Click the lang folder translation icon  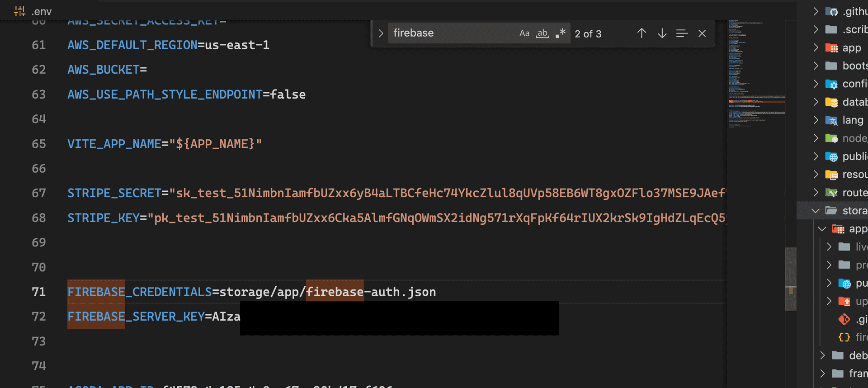coord(831,120)
